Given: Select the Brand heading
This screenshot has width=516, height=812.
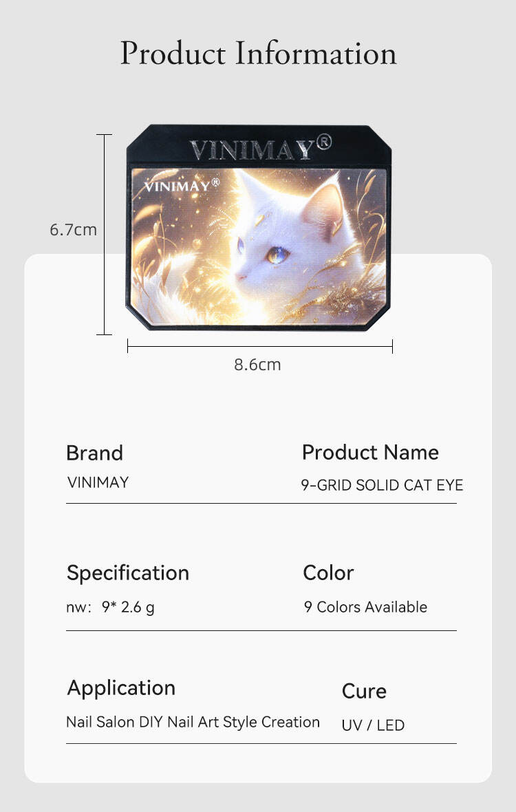Looking at the screenshot, I should click(x=94, y=453).
